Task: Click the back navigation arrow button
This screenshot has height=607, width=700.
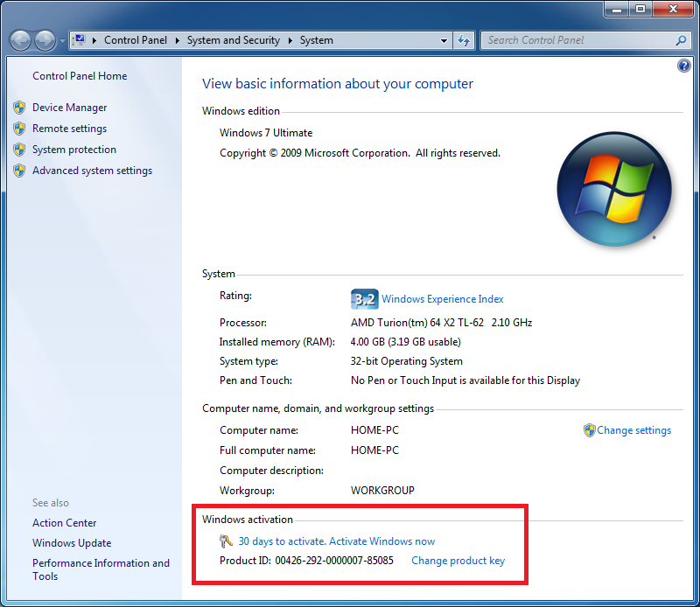Action: point(19,40)
